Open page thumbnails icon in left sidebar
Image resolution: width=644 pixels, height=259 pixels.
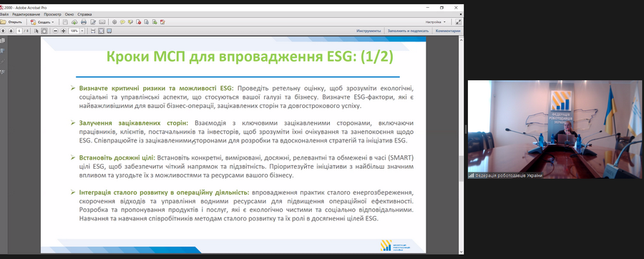coord(3,41)
